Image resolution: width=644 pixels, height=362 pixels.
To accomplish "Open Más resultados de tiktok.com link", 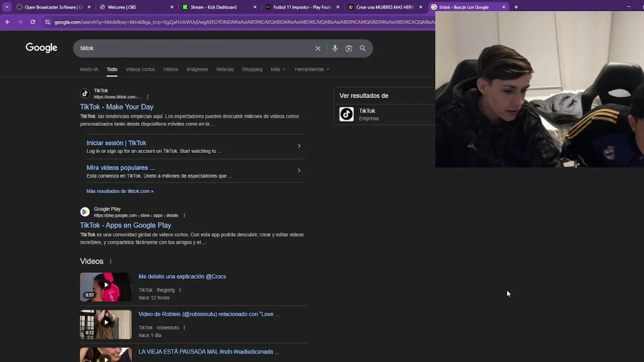I will tap(120, 191).
